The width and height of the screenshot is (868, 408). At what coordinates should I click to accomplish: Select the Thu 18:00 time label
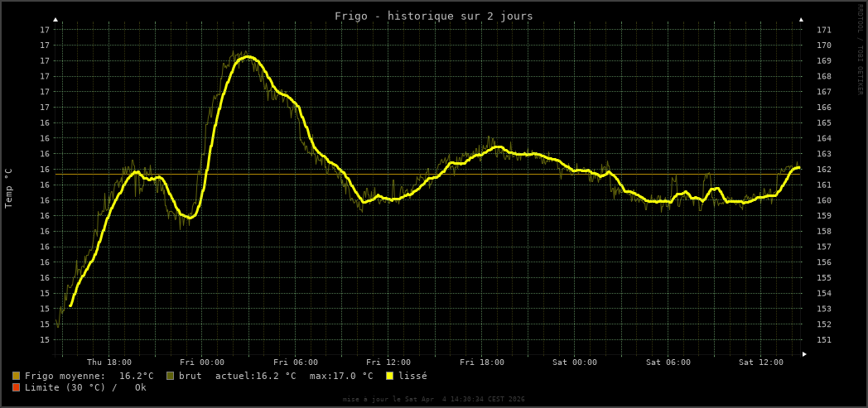[x=109, y=362]
